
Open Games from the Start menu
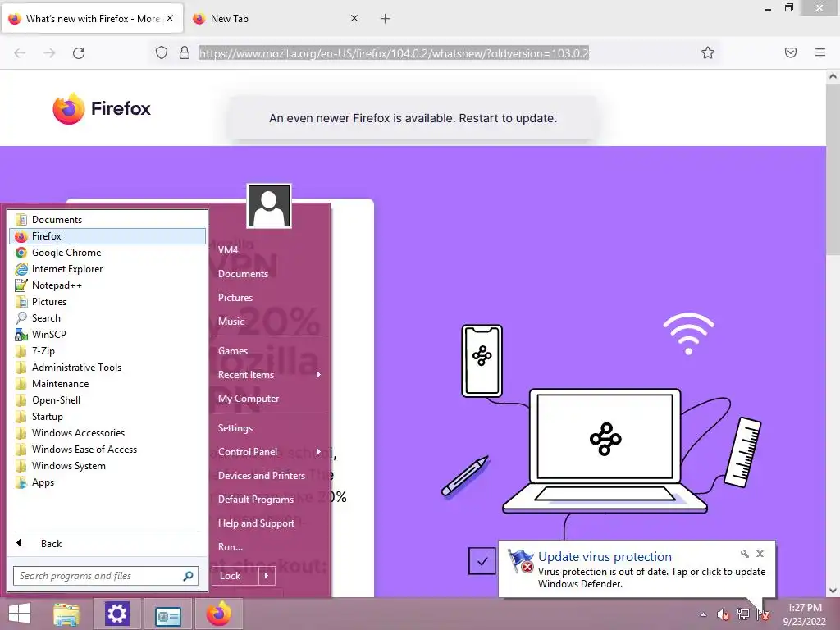point(269,351)
